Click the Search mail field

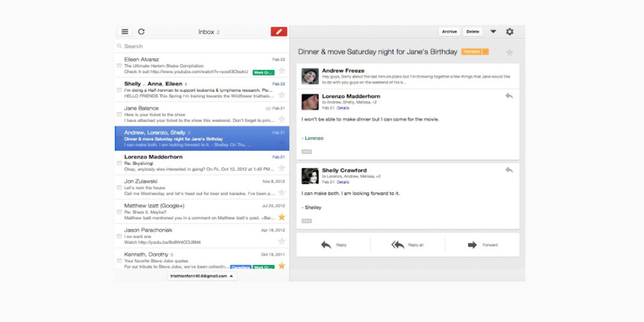[201, 46]
